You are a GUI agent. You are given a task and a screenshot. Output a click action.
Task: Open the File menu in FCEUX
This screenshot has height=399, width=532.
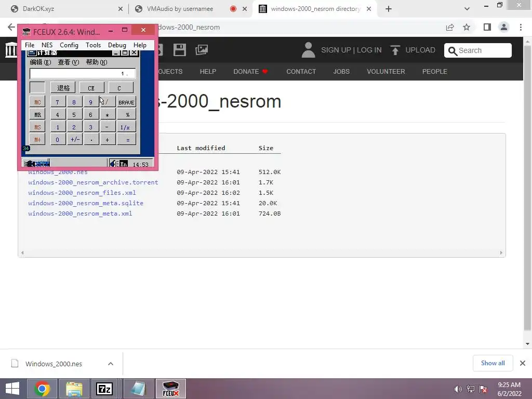[30, 45]
